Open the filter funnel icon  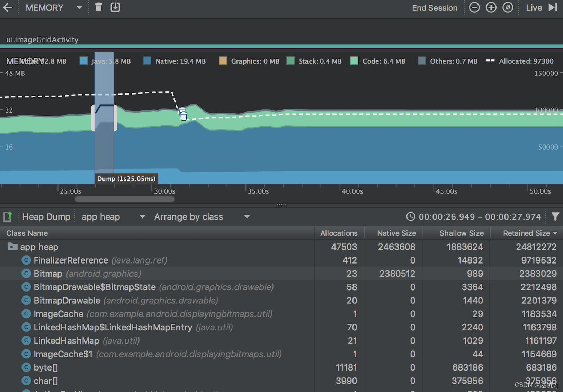pyautogui.click(x=555, y=217)
